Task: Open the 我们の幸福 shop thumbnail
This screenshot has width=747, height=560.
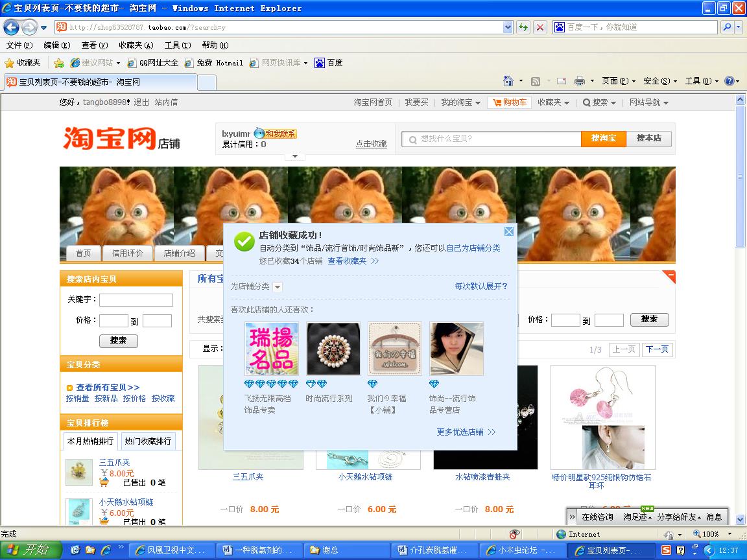Action: [395, 349]
